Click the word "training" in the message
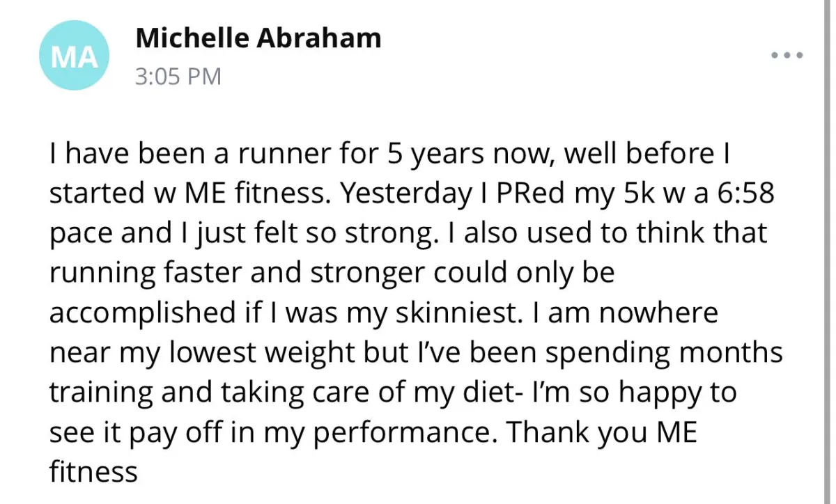836x504 pixels. pyautogui.click(x=100, y=393)
